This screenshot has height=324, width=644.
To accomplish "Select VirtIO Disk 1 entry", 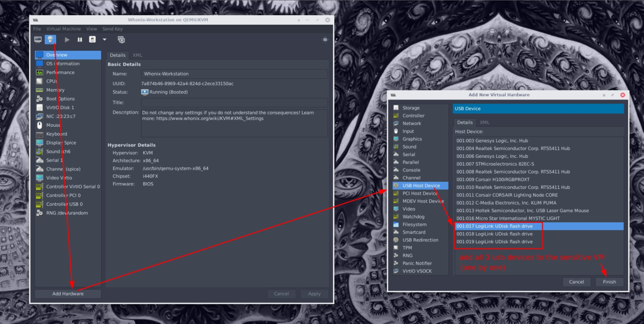I will coord(68,107).
